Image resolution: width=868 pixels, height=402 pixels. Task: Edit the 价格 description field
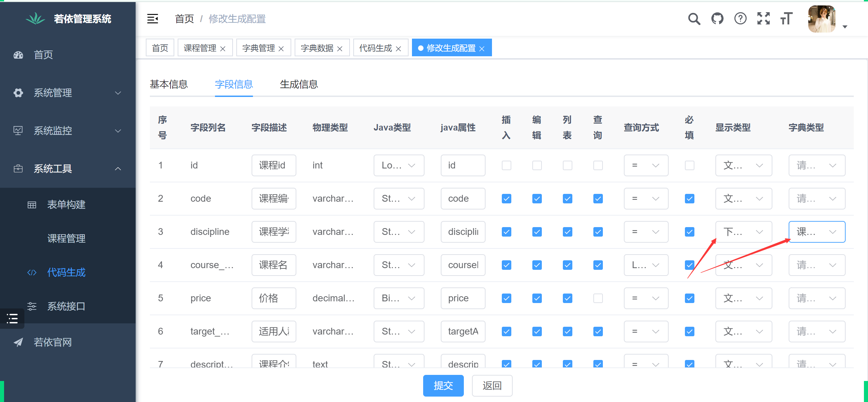click(x=274, y=298)
